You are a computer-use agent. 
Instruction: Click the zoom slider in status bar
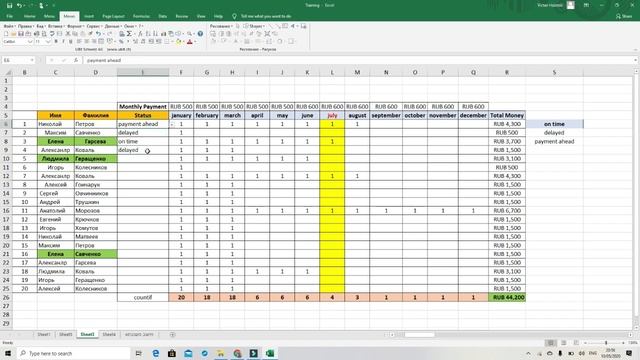(606, 343)
